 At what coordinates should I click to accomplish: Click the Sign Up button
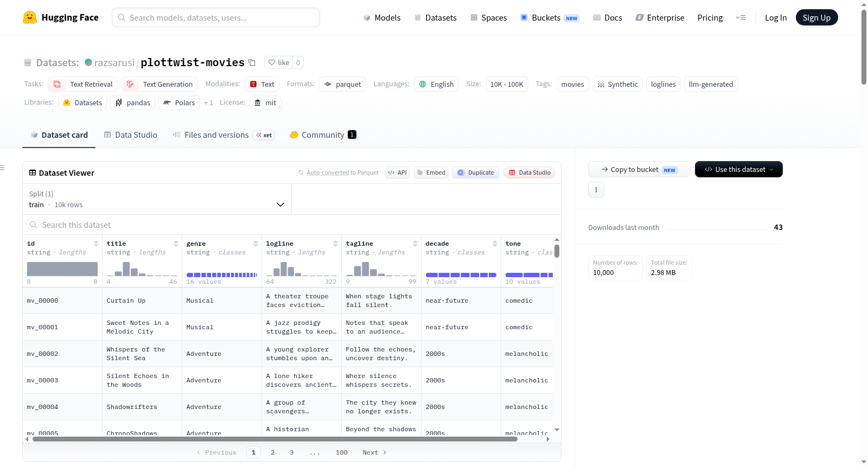click(816, 17)
